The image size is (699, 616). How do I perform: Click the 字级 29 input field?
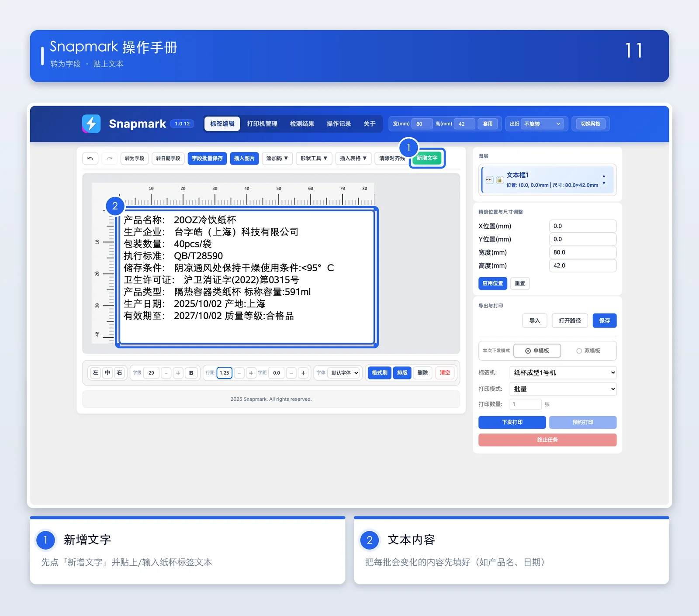151,373
